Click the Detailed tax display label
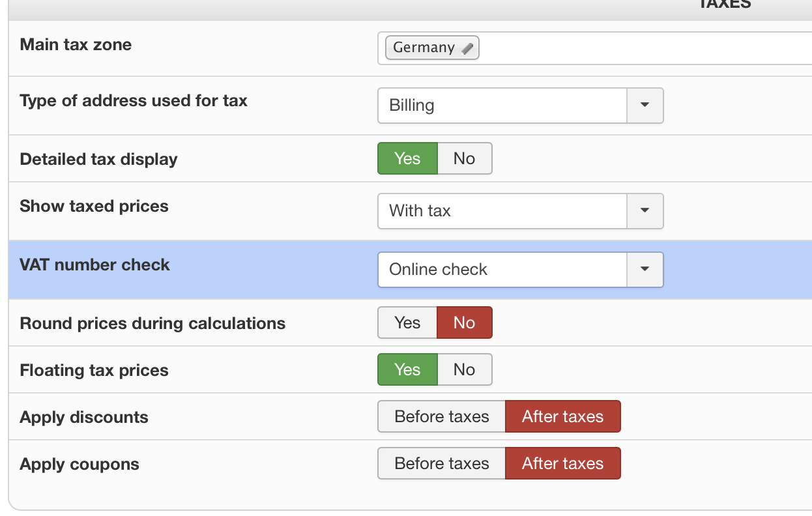812x516 pixels. coord(98,160)
